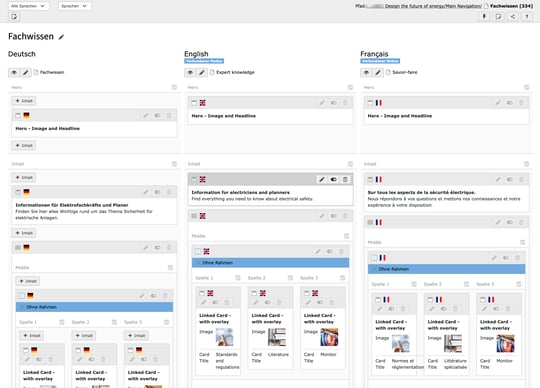This screenshot has width=540, height=388.
Task: Clear the page cache with the lightning icon
Action: point(484,16)
